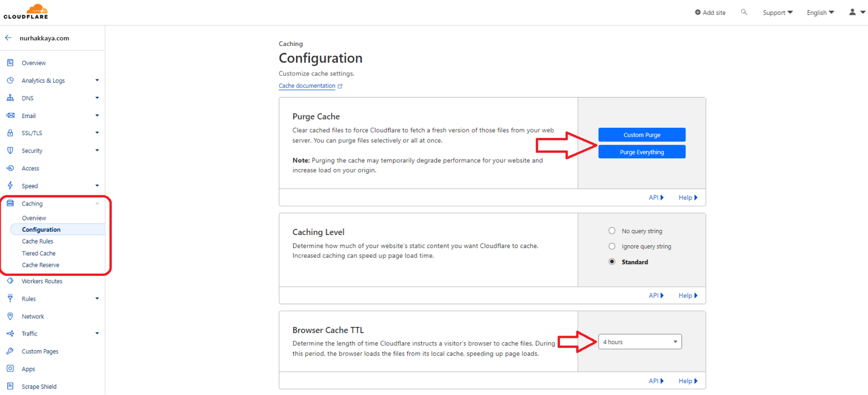Image resolution: width=868 pixels, height=395 pixels.
Task: Select the No query string option
Action: 612,231
